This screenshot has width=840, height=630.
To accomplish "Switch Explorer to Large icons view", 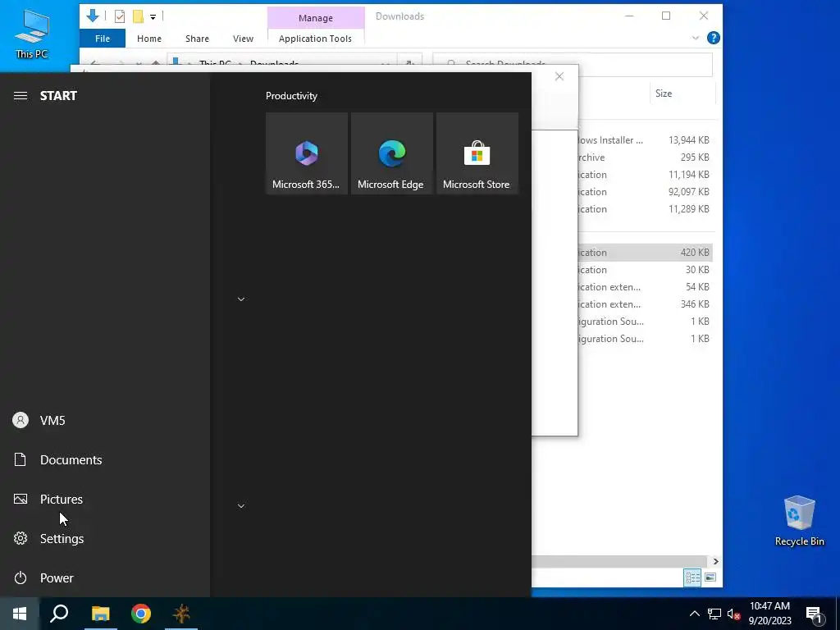I will (710, 577).
